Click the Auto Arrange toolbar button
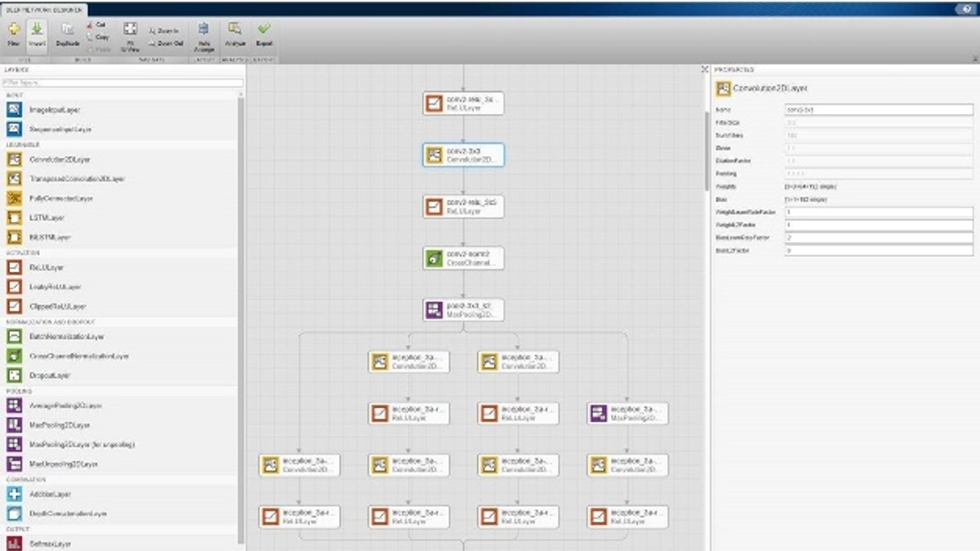980x551 pixels. point(204,36)
